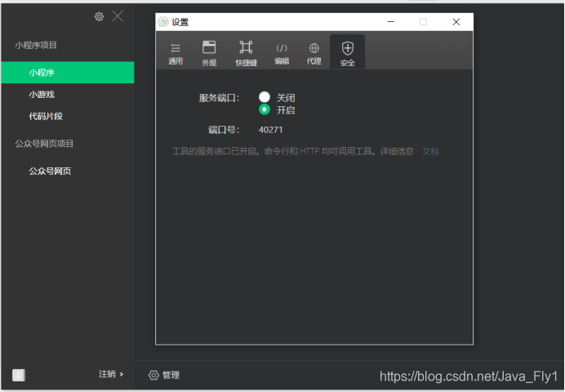This screenshot has height=392, width=565.
Task: Click the WeChat devtools logo in title bar
Action: coord(163,22)
